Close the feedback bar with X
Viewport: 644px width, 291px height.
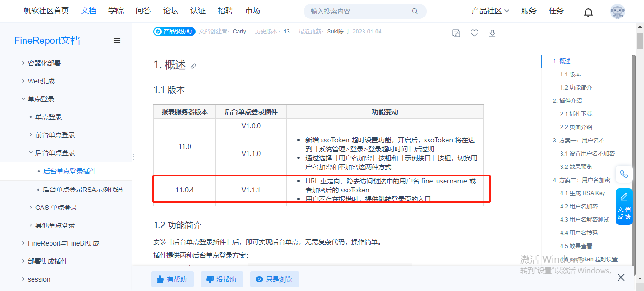[x=621, y=277]
